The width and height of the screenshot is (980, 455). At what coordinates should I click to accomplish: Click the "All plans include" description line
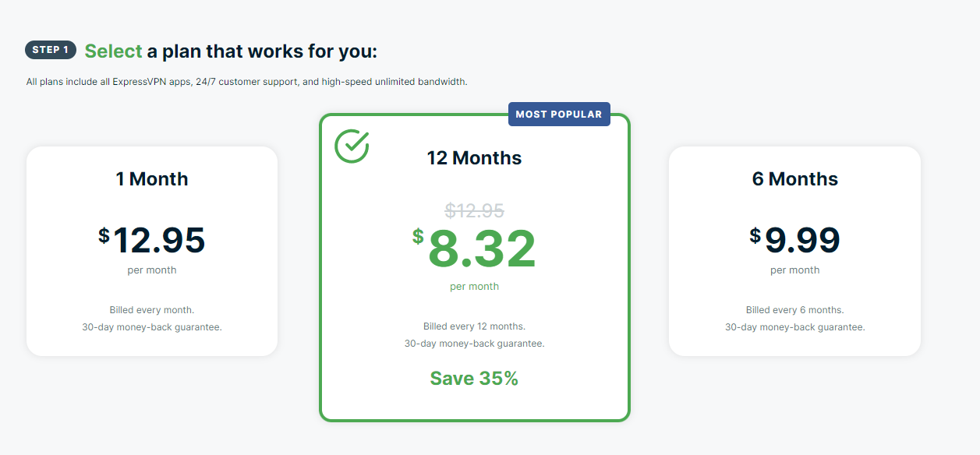(246, 82)
